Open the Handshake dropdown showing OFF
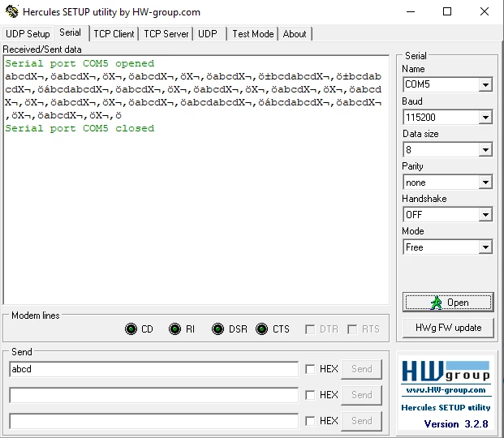The height and width of the screenshot is (438, 504). click(x=485, y=215)
